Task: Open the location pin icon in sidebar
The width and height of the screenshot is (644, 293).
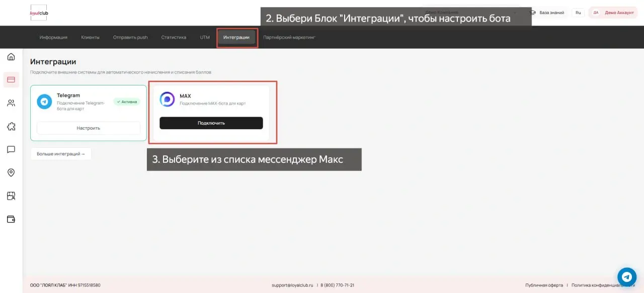Action: point(11,172)
